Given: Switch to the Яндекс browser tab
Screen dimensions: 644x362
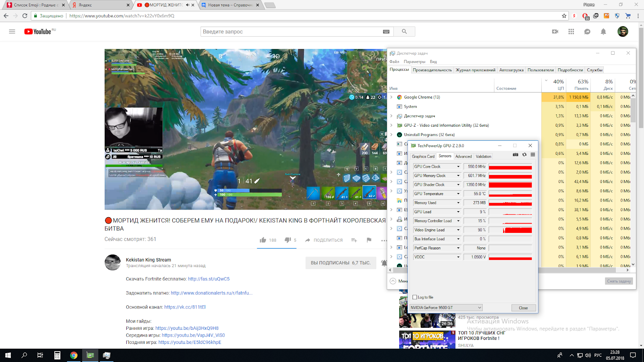Looking at the screenshot, I should (x=101, y=5).
